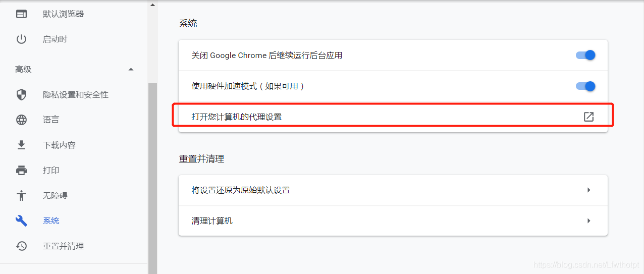Collapse the 高级 section arrow
644x274 pixels.
click(x=131, y=70)
